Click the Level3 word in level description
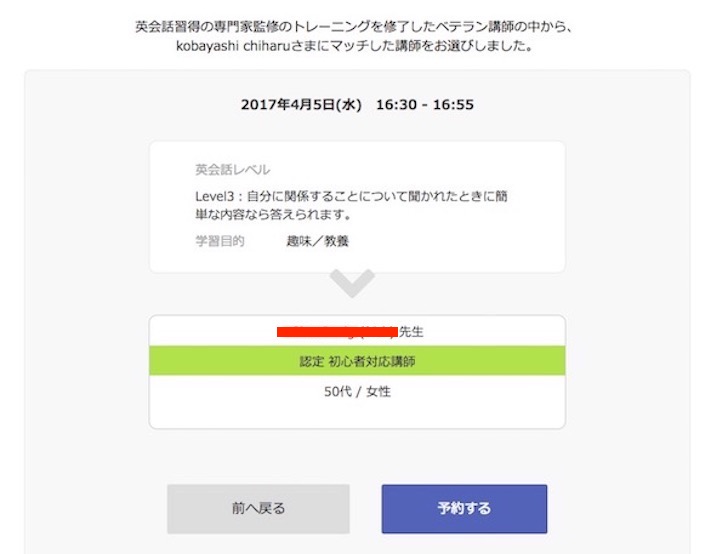728x554 pixels. coord(214,196)
